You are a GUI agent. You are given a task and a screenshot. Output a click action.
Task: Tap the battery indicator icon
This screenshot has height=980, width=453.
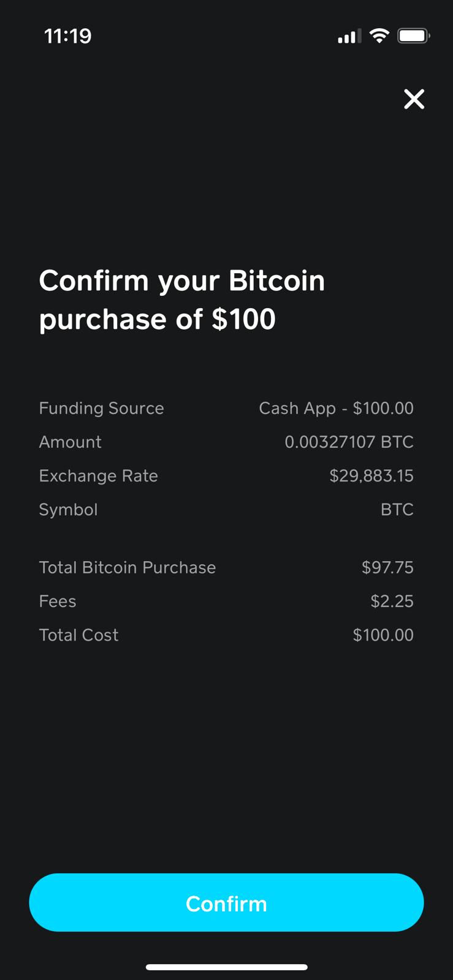click(x=413, y=36)
